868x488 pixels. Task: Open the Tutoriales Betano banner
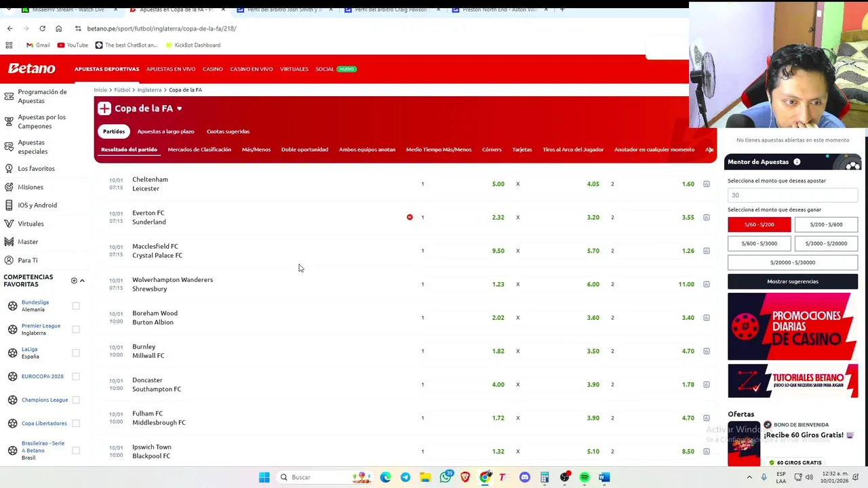point(793,381)
